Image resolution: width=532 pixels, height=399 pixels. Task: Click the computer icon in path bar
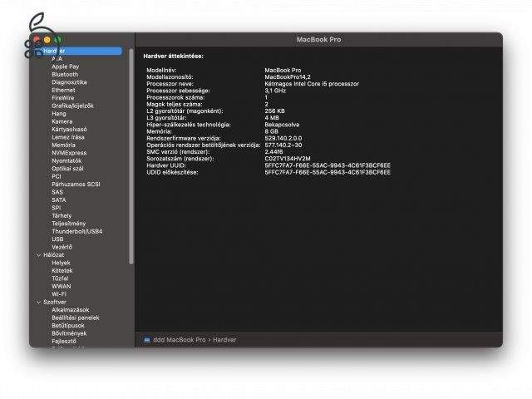147,340
